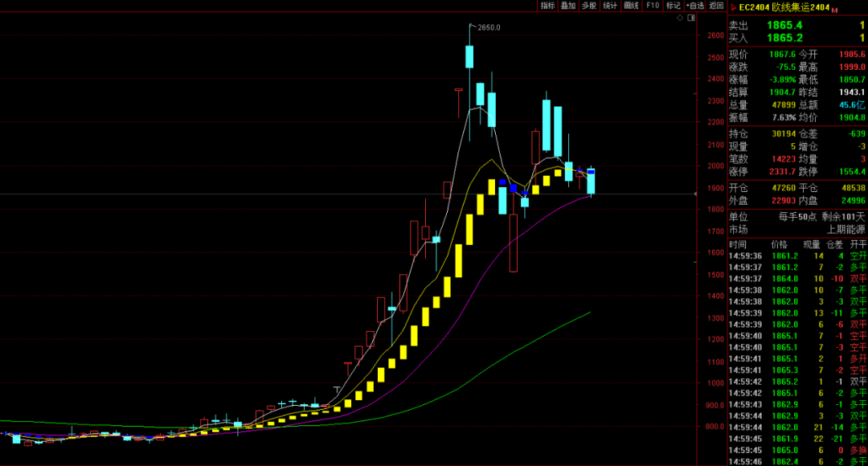The height and width of the screenshot is (466, 868).
Task: Click the 开平 column header in the tick list
Action: (858, 244)
